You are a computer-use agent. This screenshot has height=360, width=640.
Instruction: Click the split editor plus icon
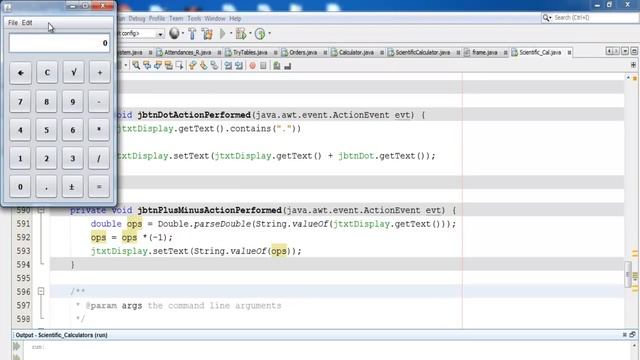pyautogui.click(x=633, y=65)
